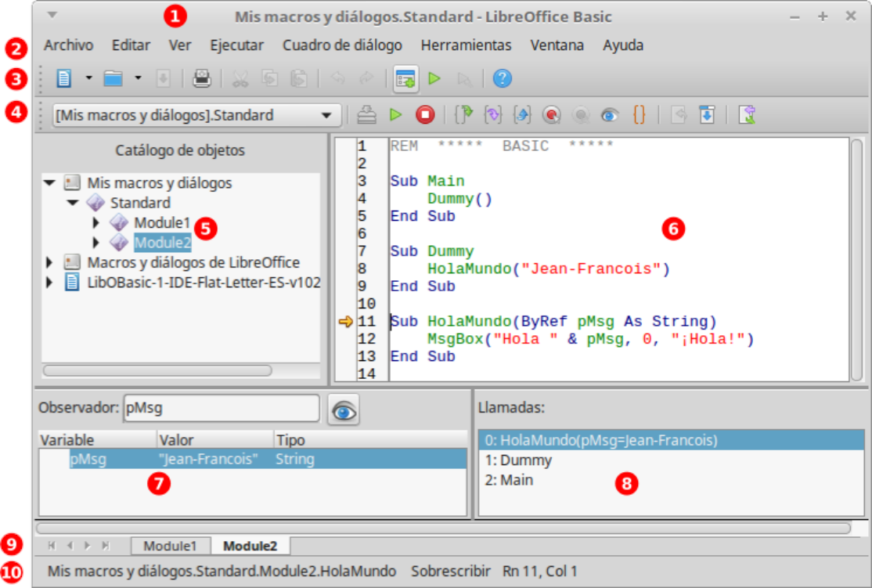
Task: Collapse the Mis macros y diálogos node
Action: [50, 182]
